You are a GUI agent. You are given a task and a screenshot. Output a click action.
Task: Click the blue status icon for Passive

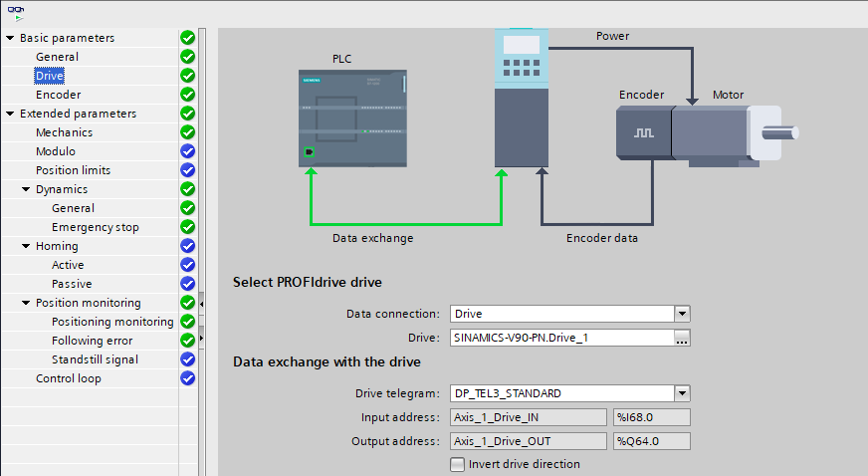click(x=188, y=284)
